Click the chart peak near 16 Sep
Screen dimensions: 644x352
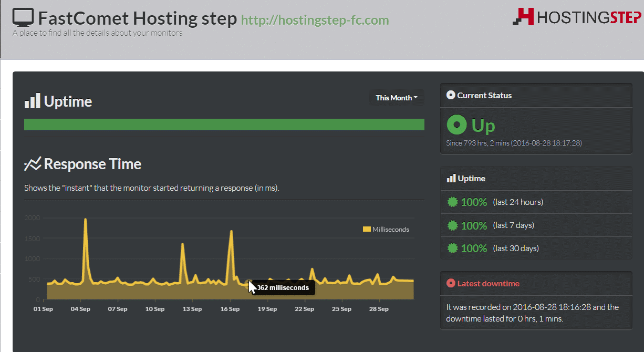(231, 232)
